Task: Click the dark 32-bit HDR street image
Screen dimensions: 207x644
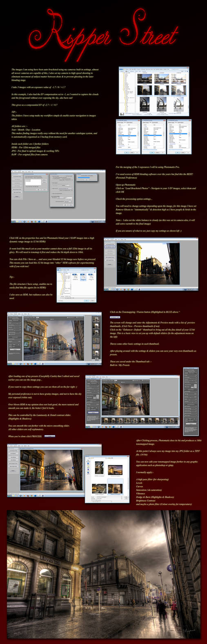Action: pos(148,264)
